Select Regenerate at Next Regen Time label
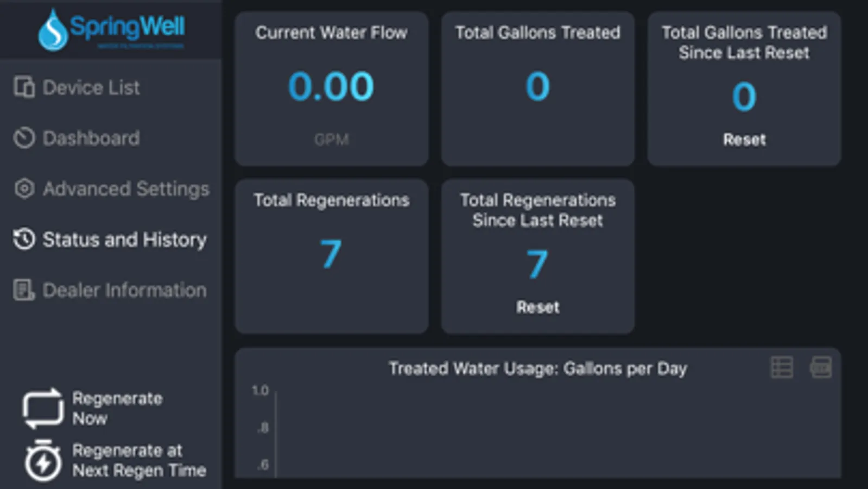 [x=139, y=460]
